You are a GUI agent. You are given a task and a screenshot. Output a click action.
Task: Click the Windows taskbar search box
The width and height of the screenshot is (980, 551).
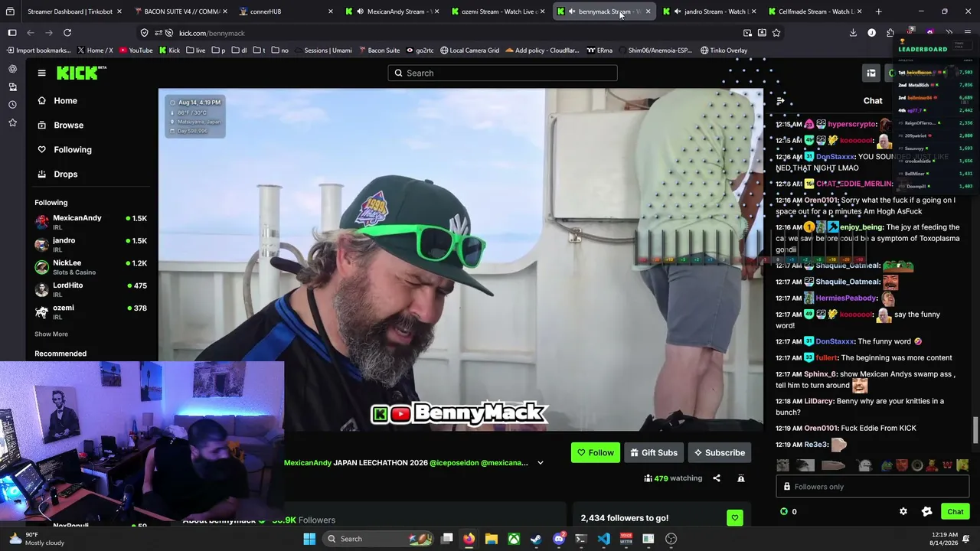tap(379, 539)
